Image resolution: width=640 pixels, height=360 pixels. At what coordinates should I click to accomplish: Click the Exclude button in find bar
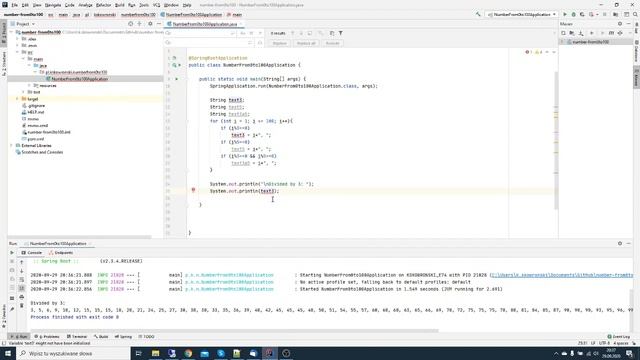(x=332, y=43)
